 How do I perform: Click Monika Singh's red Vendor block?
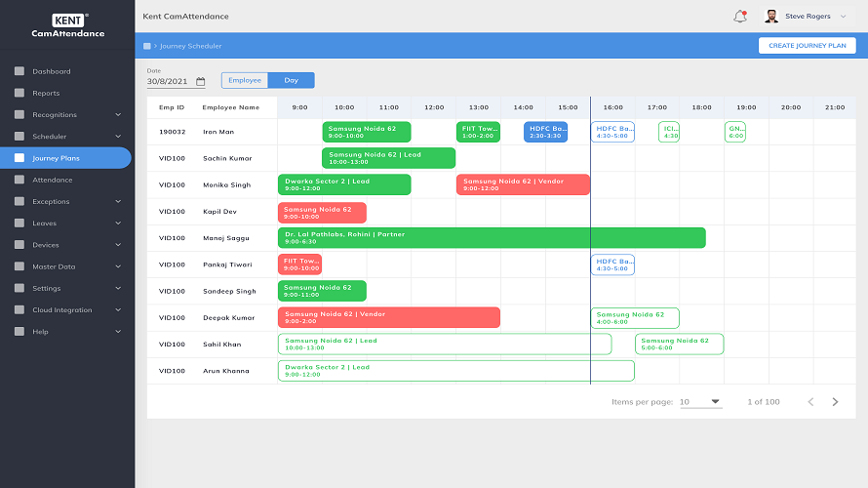tap(523, 184)
